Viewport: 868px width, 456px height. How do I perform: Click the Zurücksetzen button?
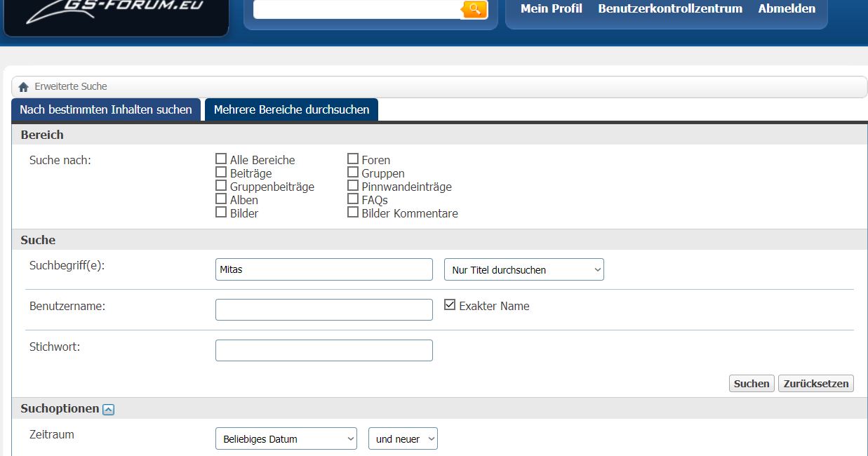click(x=816, y=383)
